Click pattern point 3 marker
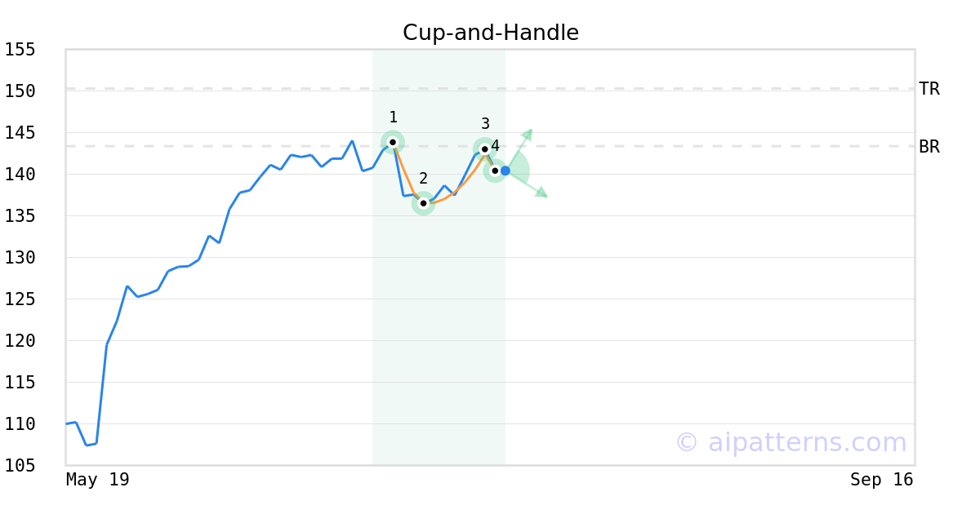980x514 pixels. (x=484, y=149)
